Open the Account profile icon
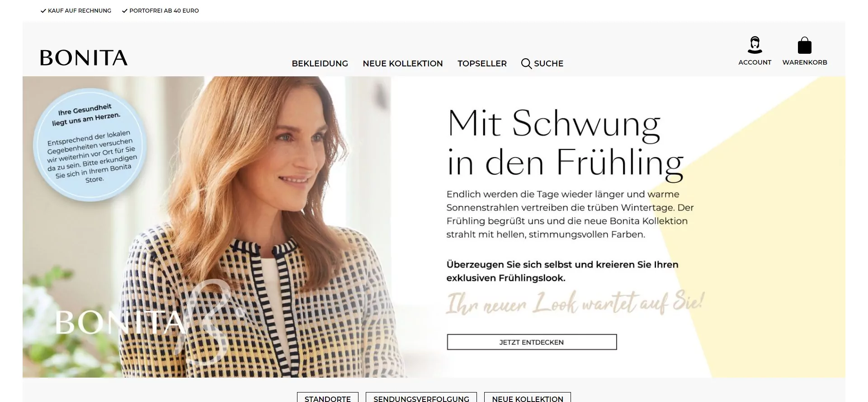 [755, 45]
